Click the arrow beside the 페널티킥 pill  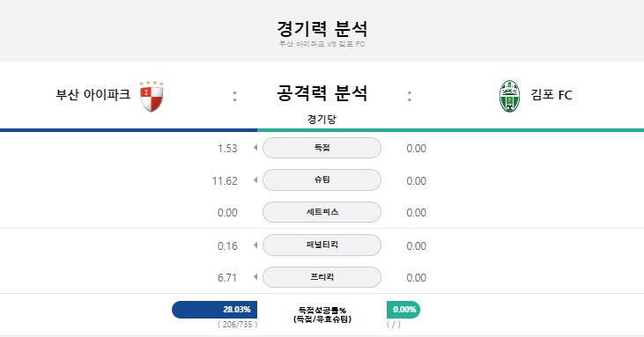[255, 245]
